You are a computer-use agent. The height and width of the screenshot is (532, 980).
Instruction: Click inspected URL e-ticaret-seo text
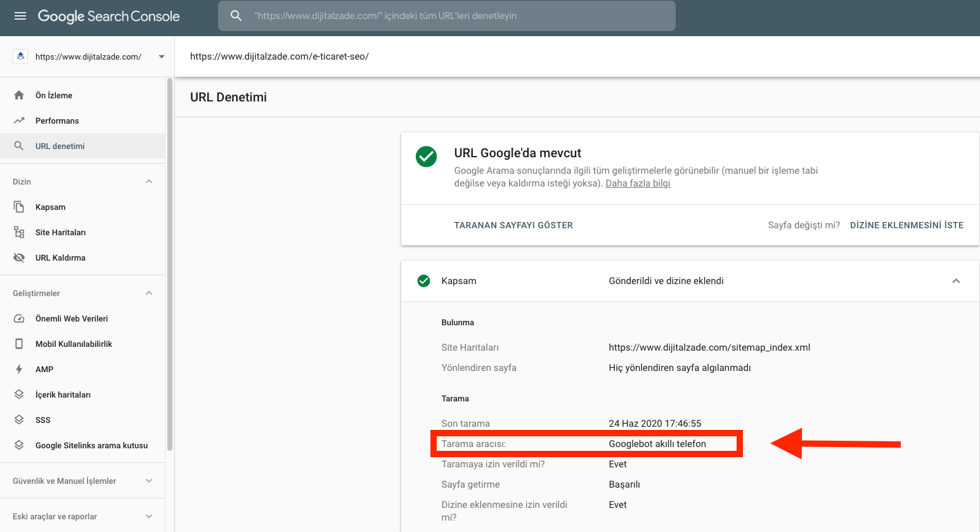[280, 56]
